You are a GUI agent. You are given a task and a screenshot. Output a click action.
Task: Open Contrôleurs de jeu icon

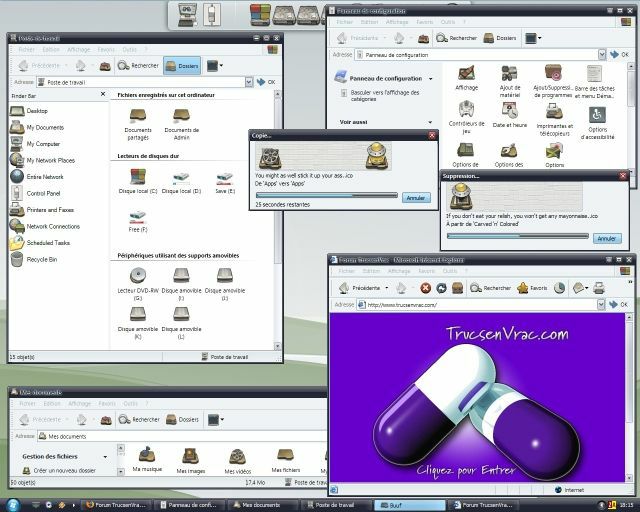467,117
